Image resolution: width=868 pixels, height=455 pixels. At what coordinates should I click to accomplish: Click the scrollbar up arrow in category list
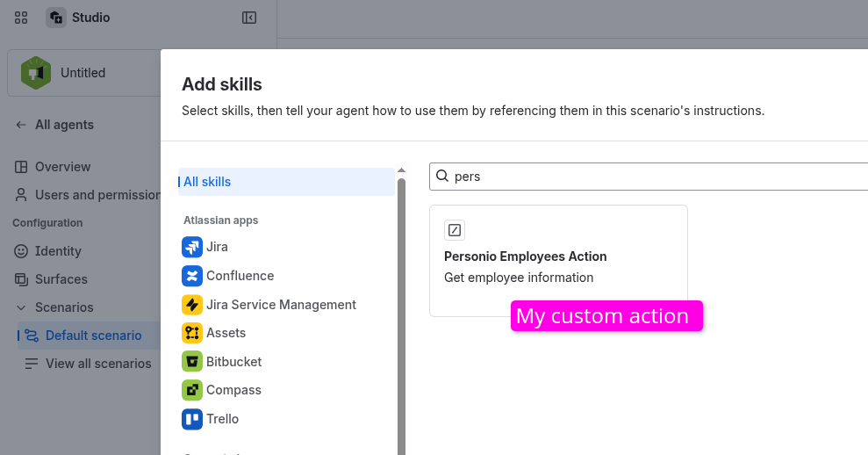pos(401,170)
